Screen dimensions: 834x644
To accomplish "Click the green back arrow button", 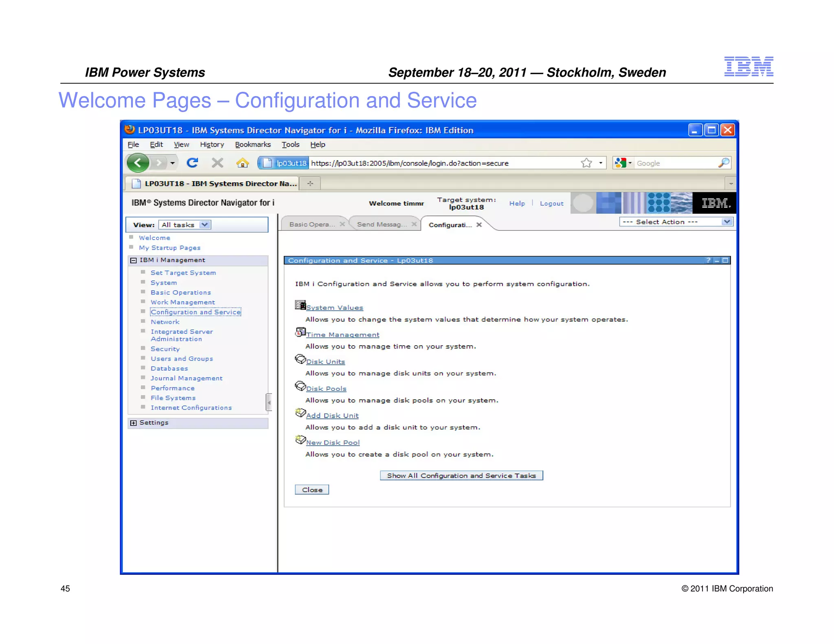I will (138, 163).
